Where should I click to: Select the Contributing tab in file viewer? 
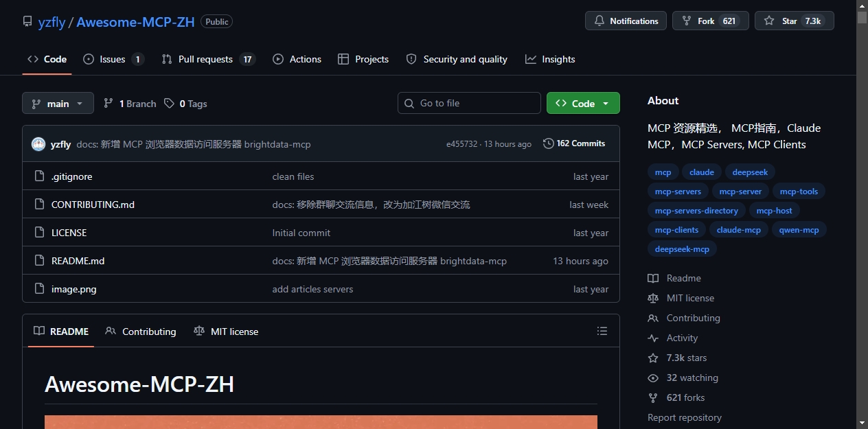[141, 331]
